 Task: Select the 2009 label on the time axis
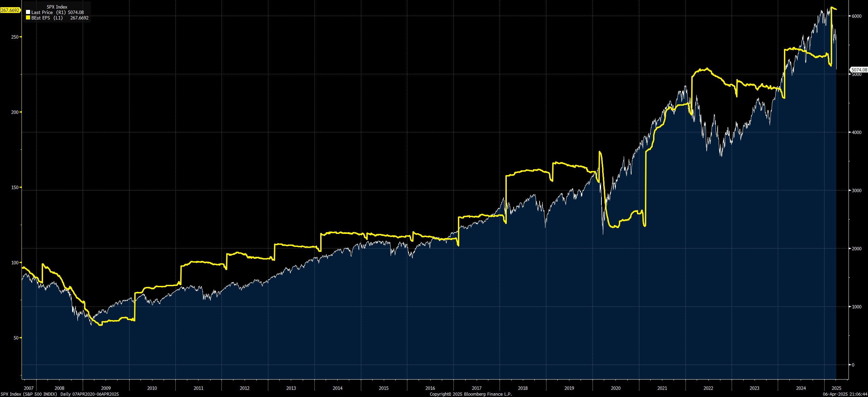pyautogui.click(x=106, y=388)
